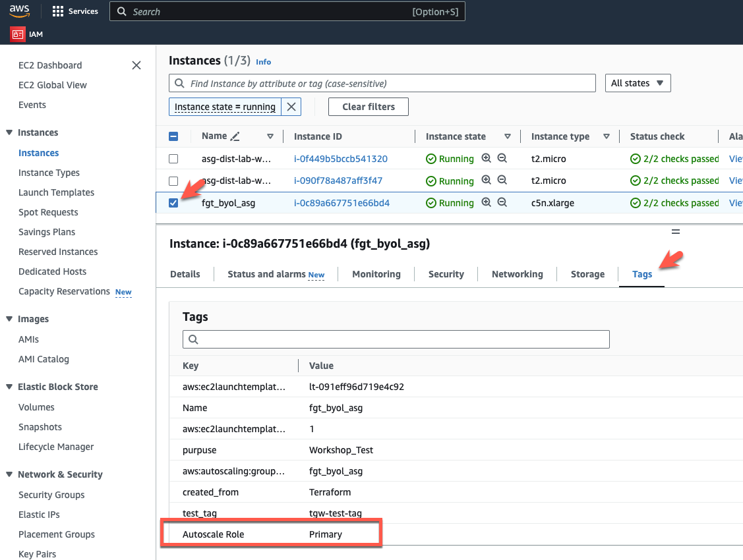This screenshot has height=560, width=743.
Task: Open the Info link next to Instances
Action: pos(264,62)
